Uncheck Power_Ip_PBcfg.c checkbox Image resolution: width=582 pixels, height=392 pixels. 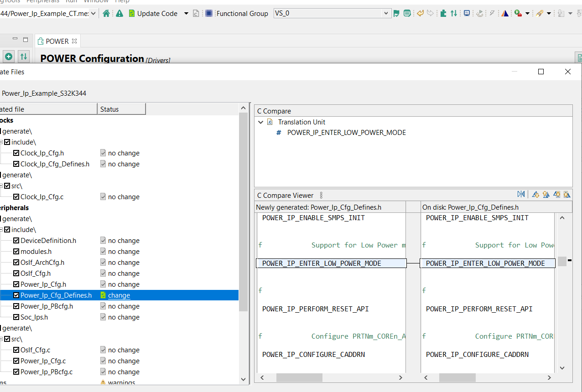[16, 372]
